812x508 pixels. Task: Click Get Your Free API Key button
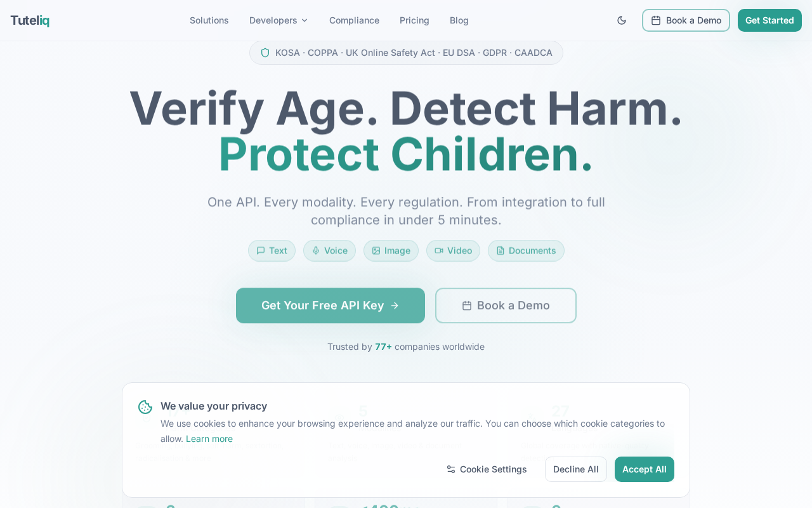coord(331,305)
